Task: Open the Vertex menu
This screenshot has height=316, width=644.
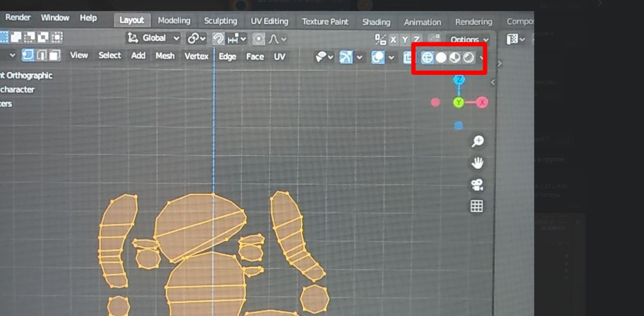Action: [197, 56]
